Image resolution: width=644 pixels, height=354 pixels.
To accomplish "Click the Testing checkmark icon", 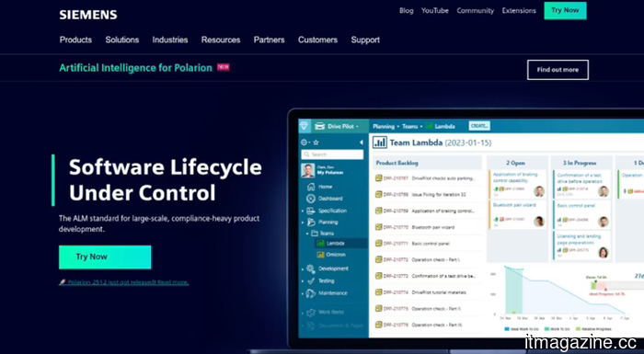I will (x=311, y=280).
